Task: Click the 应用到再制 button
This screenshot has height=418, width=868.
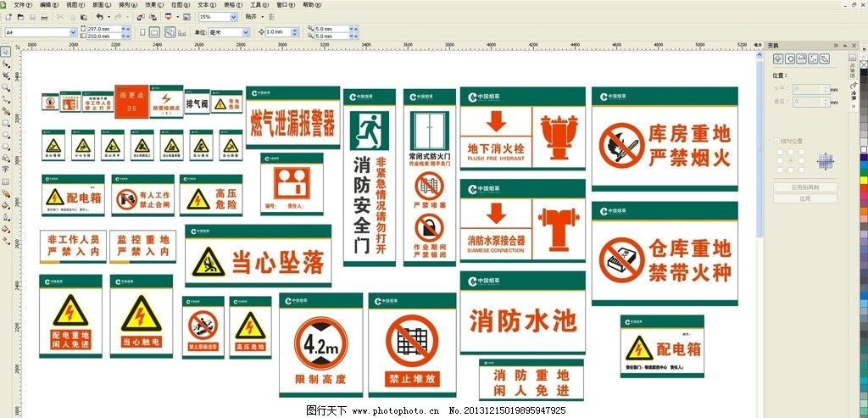Action: pos(805,187)
